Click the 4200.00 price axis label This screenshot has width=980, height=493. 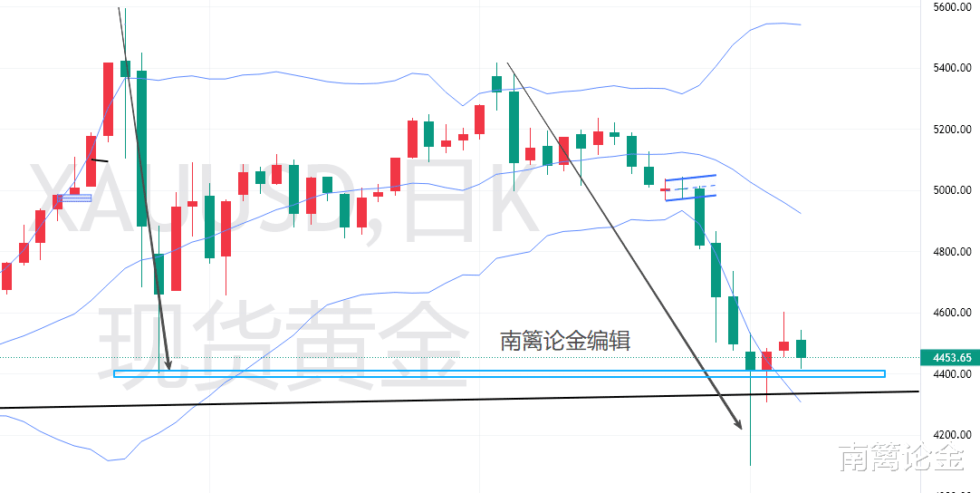pyautogui.click(x=952, y=435)
